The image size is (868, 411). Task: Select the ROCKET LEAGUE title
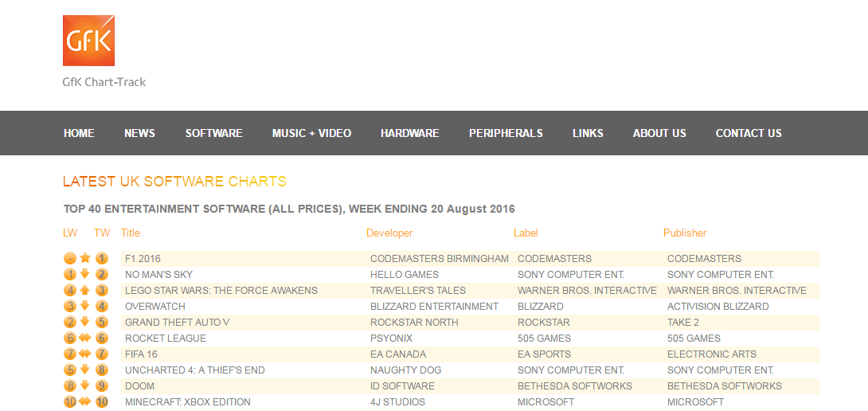(x=166, y=339)
